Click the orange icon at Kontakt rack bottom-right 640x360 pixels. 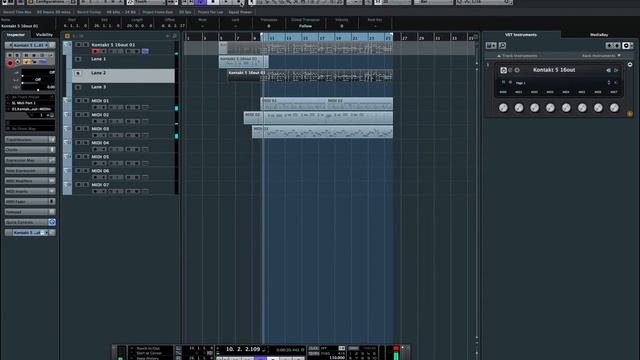point(630,114)
